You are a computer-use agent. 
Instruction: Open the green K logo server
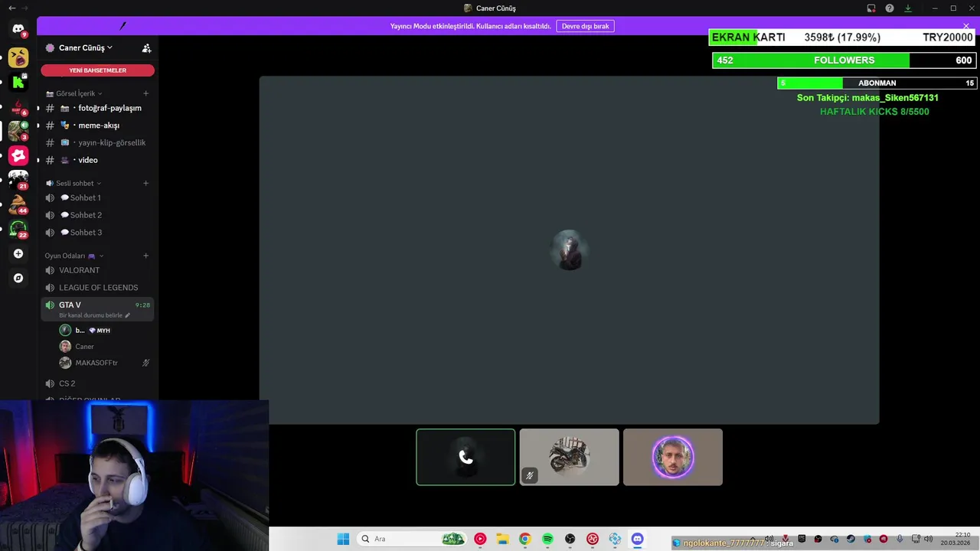click(18, 83)
